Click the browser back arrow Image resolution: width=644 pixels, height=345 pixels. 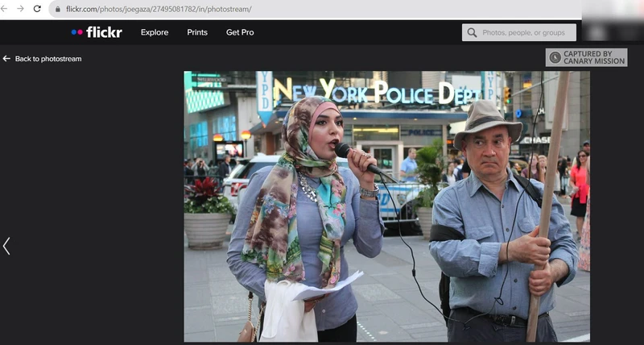pos(6,9)
